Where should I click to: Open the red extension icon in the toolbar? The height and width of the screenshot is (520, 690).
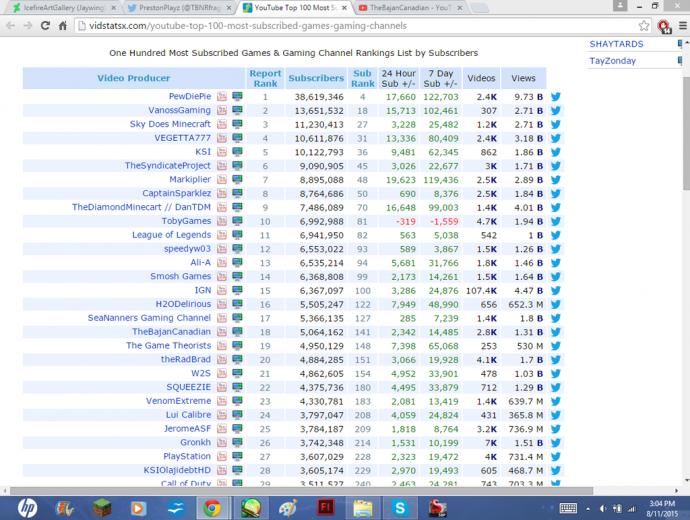pyautogui.click(x=664, y=26)
